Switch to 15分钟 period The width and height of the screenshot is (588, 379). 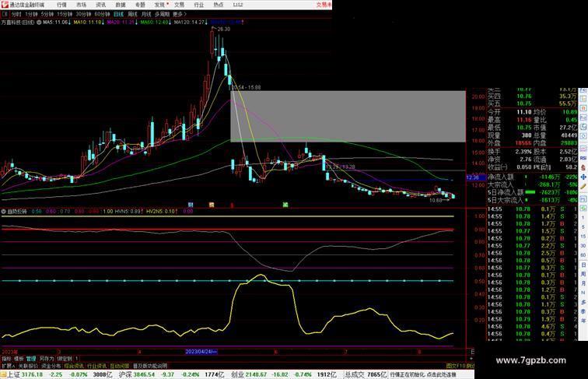[x=65, y=14]
